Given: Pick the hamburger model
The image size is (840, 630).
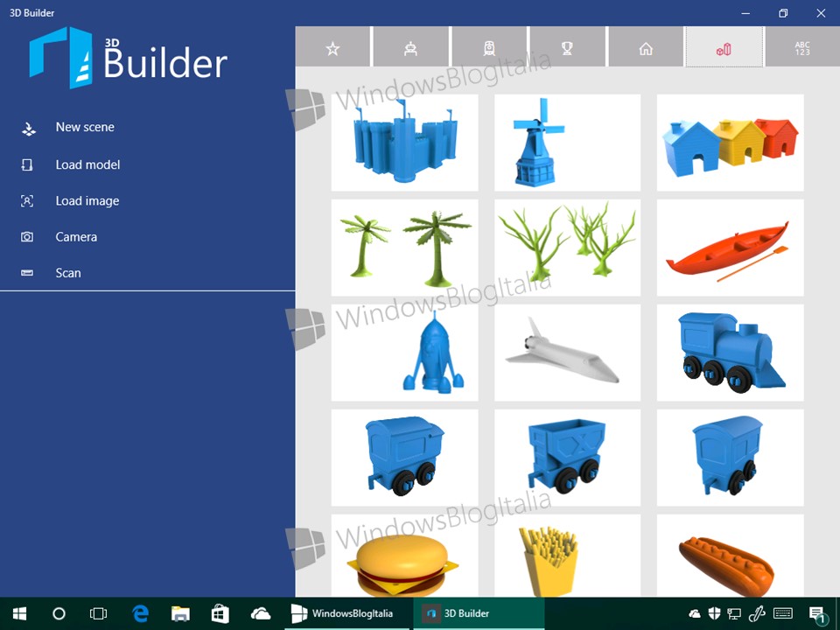Looking at the screenshot, I should pyautogui.click(x=404, y=556).
